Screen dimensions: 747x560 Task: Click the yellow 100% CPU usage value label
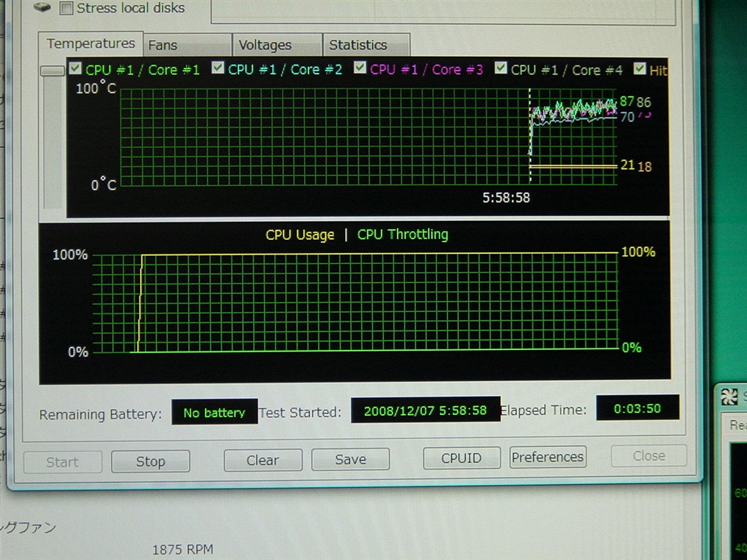point(638,252)
